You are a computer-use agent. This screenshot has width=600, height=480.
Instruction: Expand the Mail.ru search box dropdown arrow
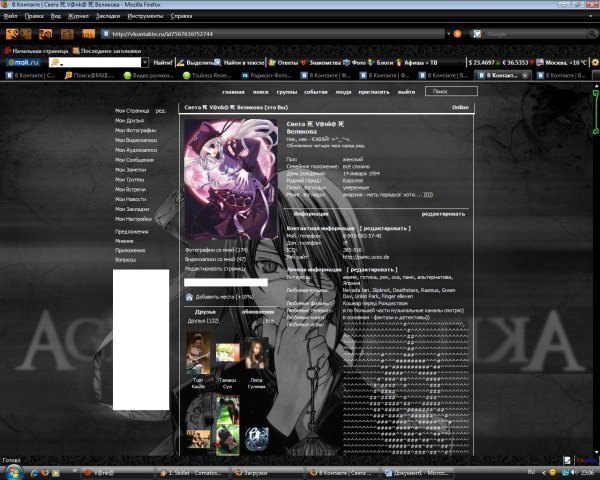pyautogui.click(x=145, y=62)
